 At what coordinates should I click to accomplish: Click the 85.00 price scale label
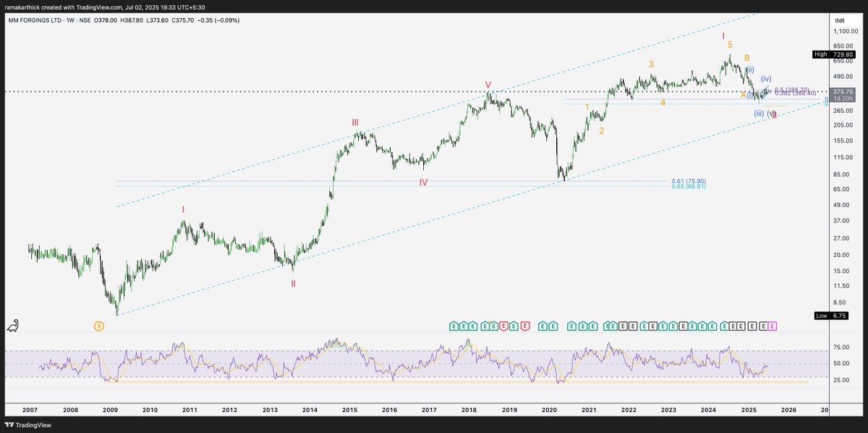tap(841, 174)
